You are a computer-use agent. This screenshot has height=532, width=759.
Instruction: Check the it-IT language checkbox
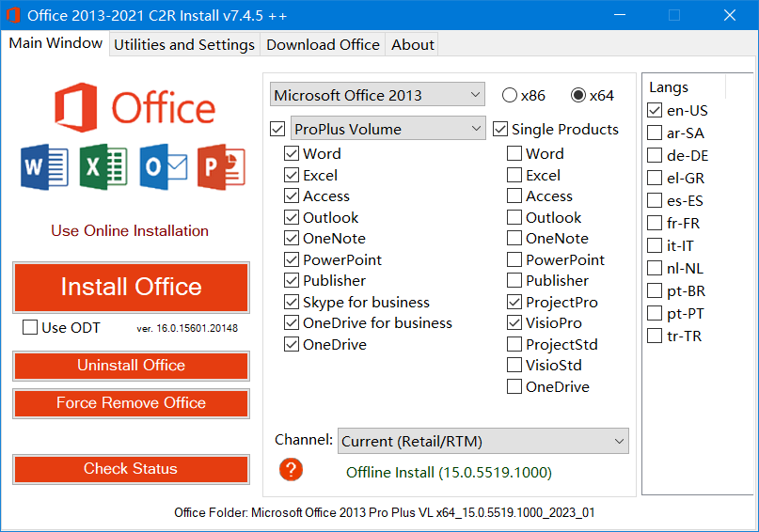[655, 245]
